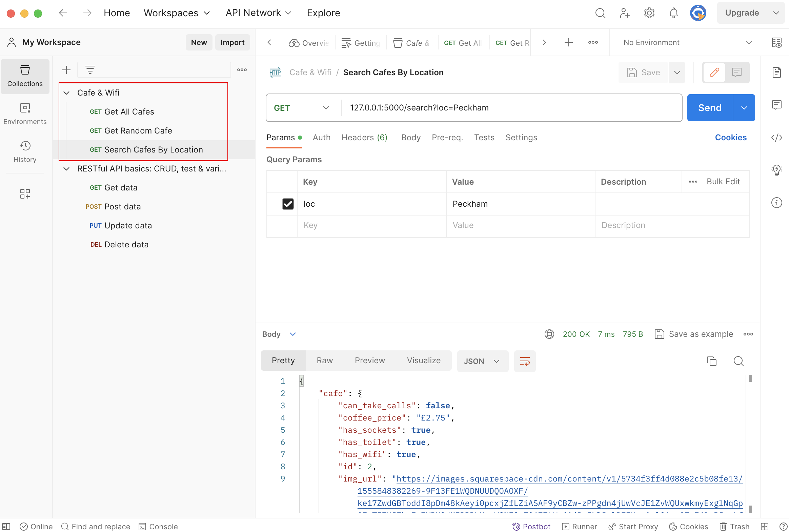Expand the API Network menu

click(x=258, y=13)
